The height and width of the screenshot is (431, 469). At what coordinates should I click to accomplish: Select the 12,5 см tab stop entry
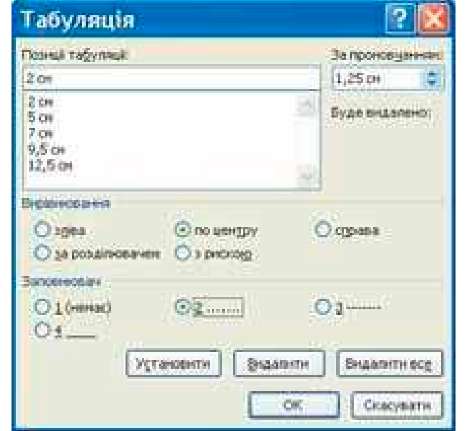[50, 165]
